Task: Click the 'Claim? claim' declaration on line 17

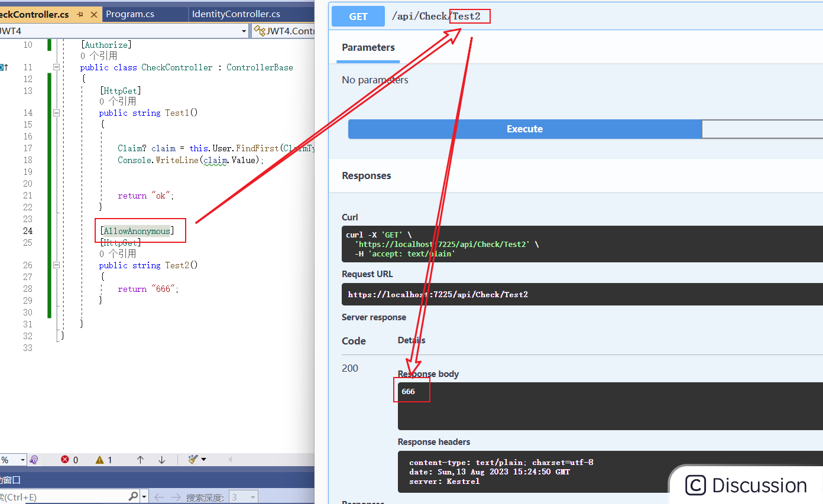Action: point(147,148)
